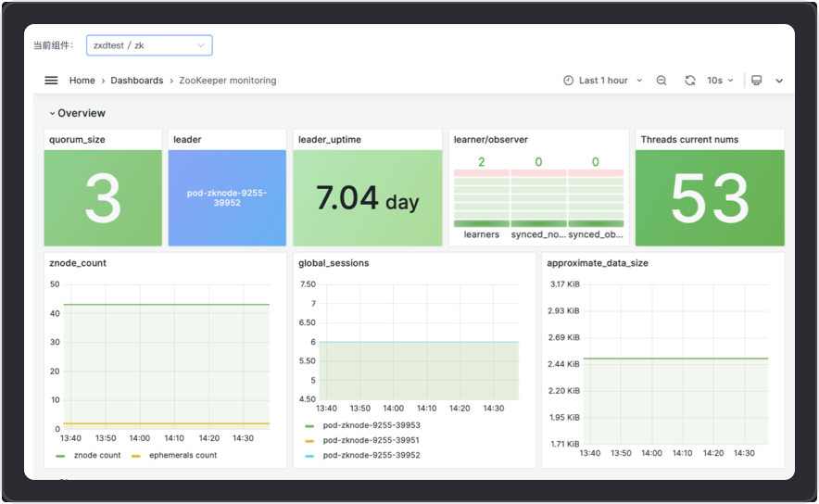819x504 pixels.
Task: Click the clock icon in time picker
Action: (568, 81)
